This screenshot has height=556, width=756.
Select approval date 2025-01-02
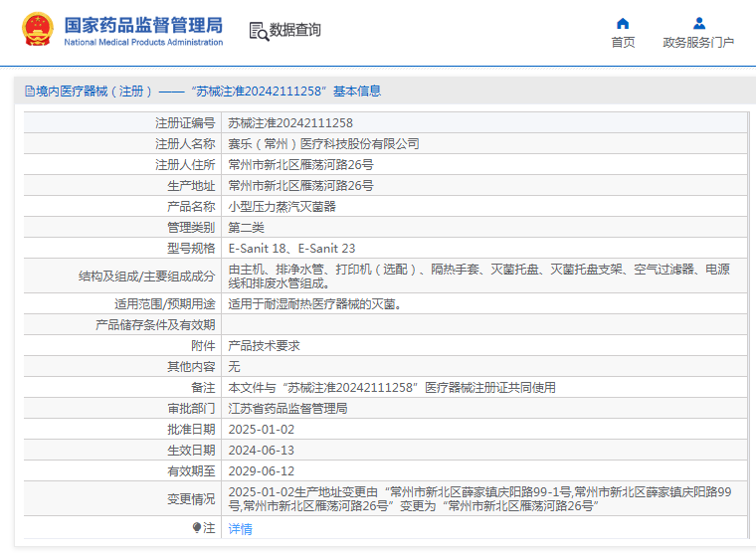[262, 430]
